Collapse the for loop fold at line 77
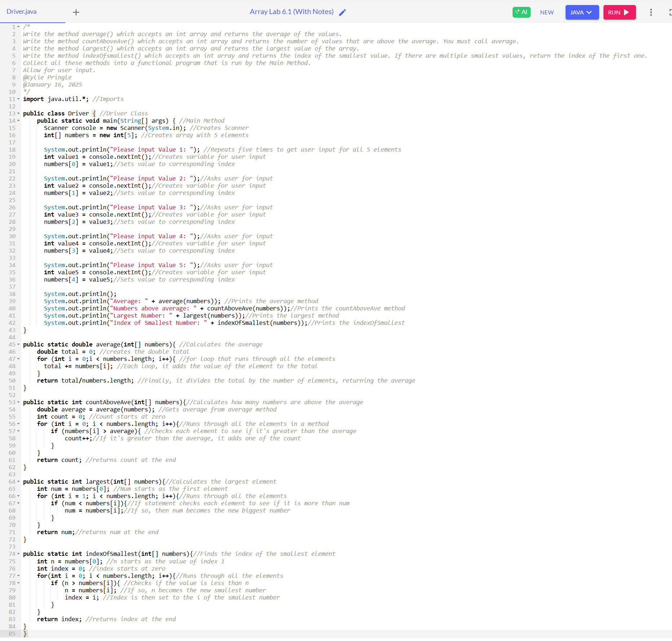 coord(18,576)
